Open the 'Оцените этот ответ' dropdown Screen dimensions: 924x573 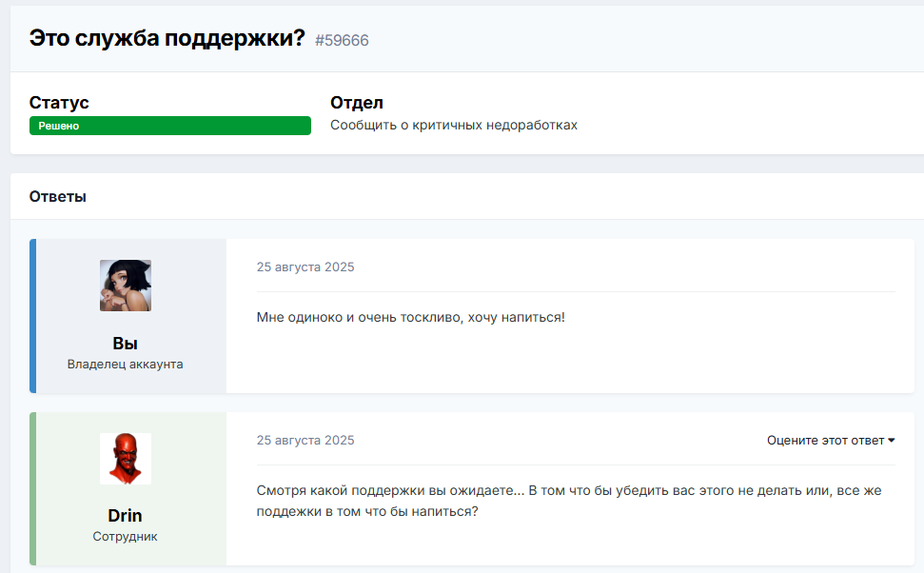(825, 441)
